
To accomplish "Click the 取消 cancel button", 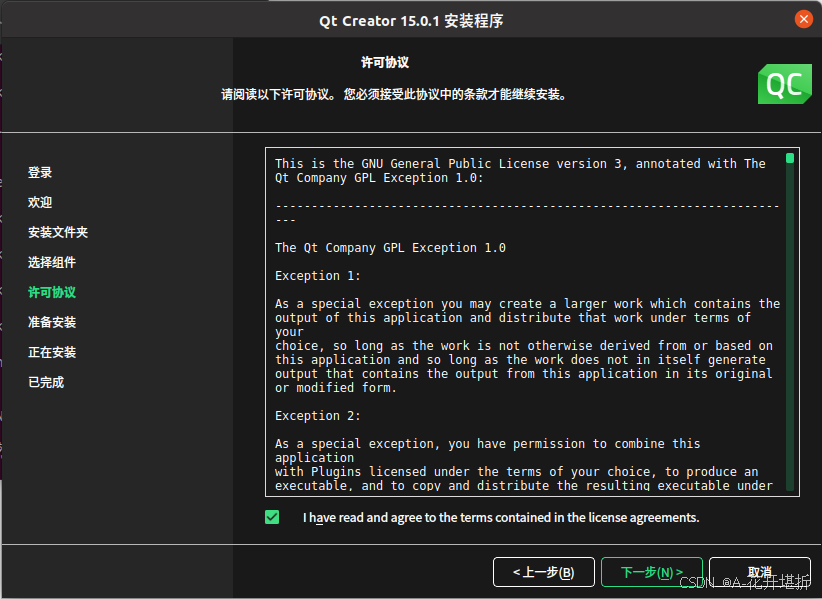I will point(760,572).
